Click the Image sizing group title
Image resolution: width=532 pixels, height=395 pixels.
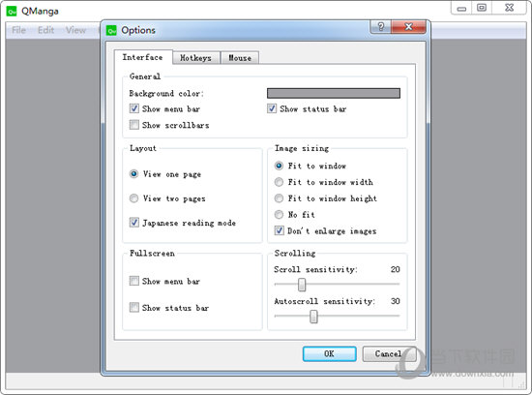302,148
